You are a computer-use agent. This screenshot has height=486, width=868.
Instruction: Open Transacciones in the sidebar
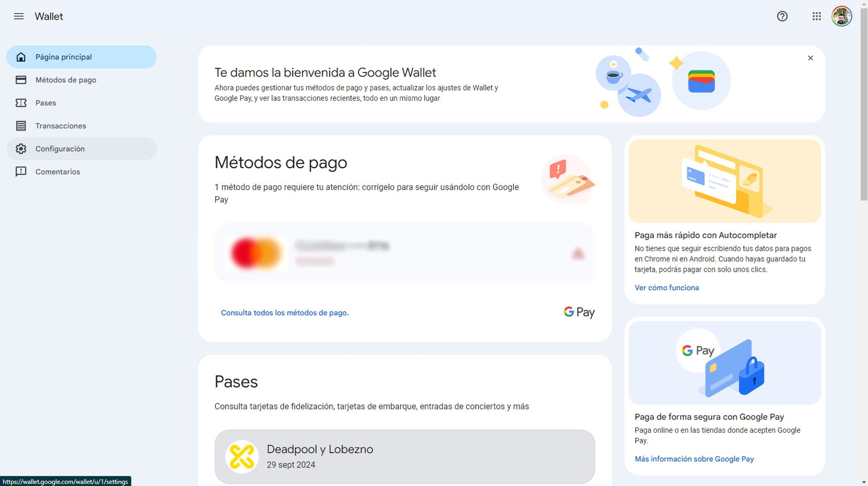[x=81, y=126]
